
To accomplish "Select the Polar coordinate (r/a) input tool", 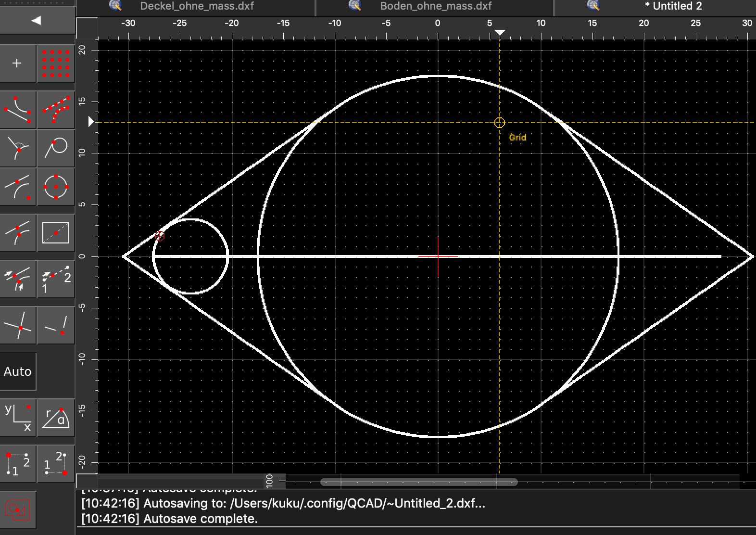I will tap(56, 418).
